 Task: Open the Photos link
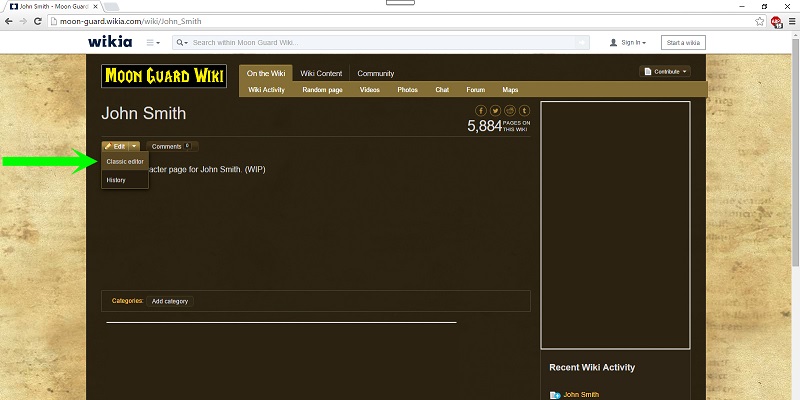coord(408,90)
